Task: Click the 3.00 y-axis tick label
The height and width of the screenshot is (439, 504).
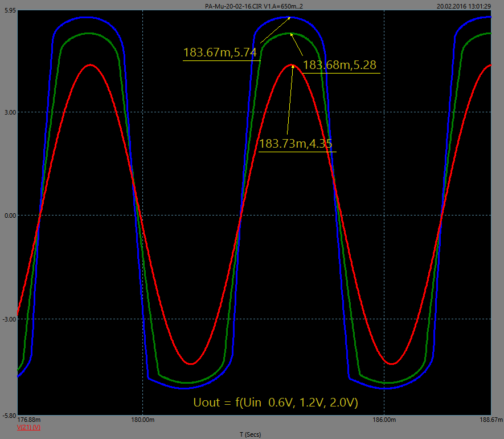Action: (x=10, y=112)
